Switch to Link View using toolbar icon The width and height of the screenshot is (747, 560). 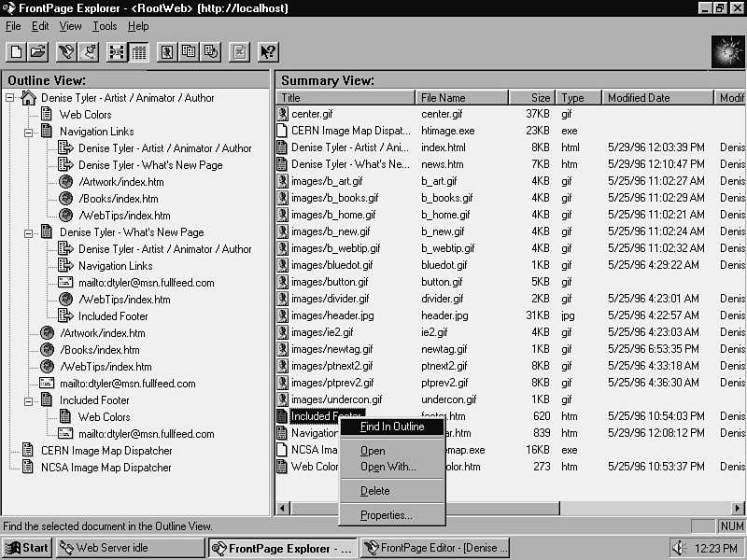118,52
